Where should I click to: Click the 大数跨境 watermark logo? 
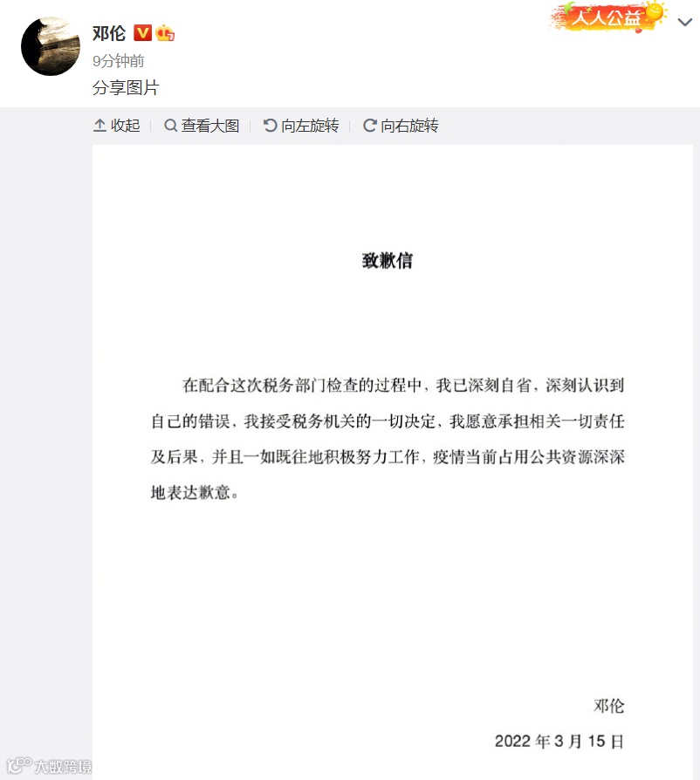pyautogui.click(x=49, y=765)
